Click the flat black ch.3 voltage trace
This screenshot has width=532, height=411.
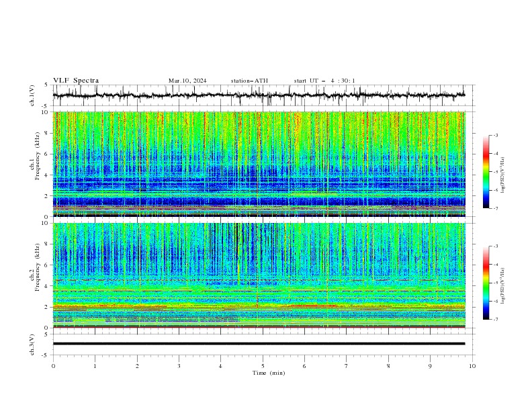[259, 344]
